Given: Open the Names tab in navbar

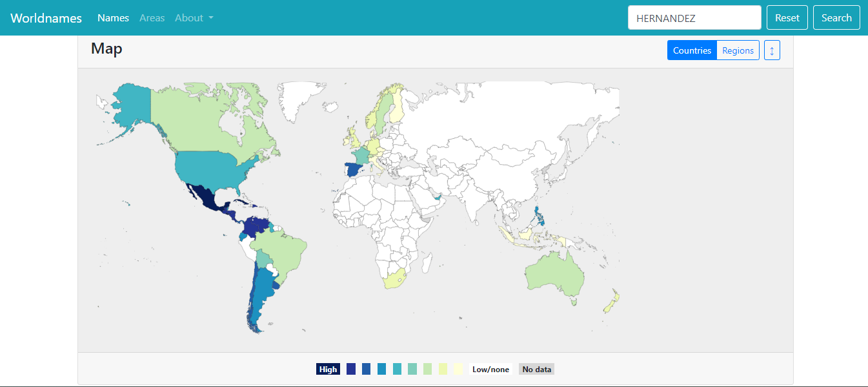Looking at the screenshot, I should pyautogui.click(x=113, y=18).
